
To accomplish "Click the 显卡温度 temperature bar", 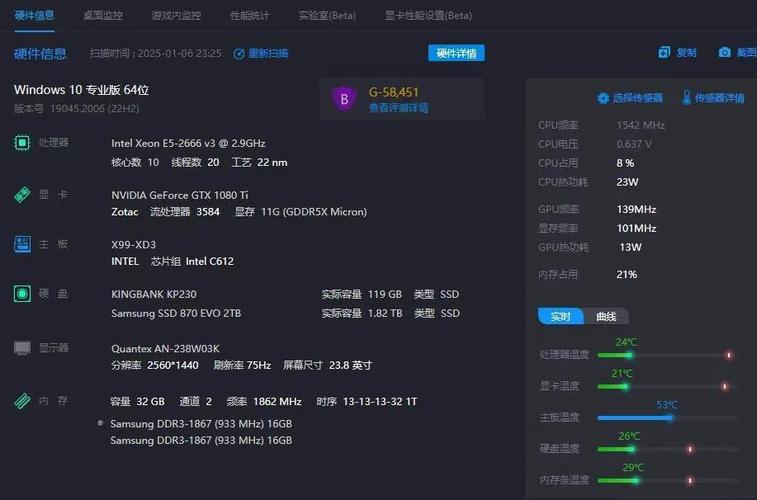I will click(668, 387).
